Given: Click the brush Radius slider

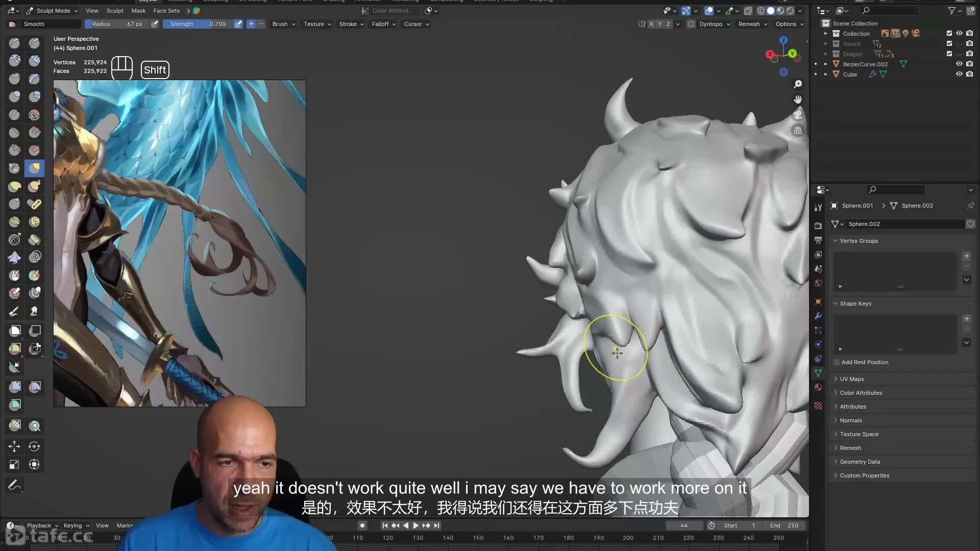Looking at the screenshot, I should 117,24.
